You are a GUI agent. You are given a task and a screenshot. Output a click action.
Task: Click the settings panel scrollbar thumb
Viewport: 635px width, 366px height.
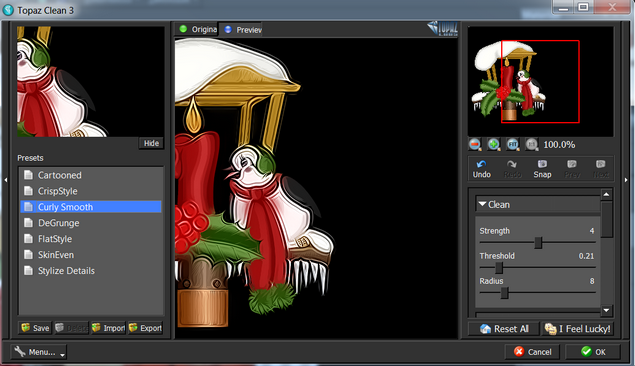tap(606, 219)
